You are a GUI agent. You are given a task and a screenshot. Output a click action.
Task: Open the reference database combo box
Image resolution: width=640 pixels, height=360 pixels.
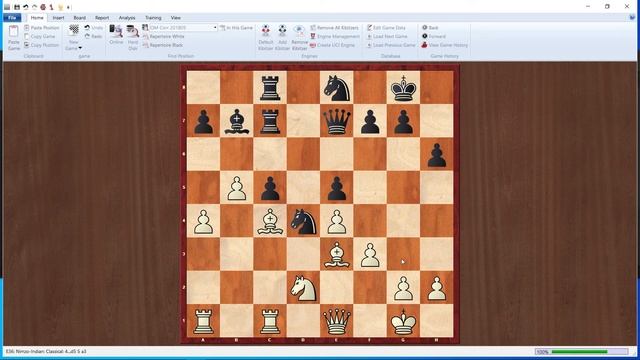tap(180, 28)
